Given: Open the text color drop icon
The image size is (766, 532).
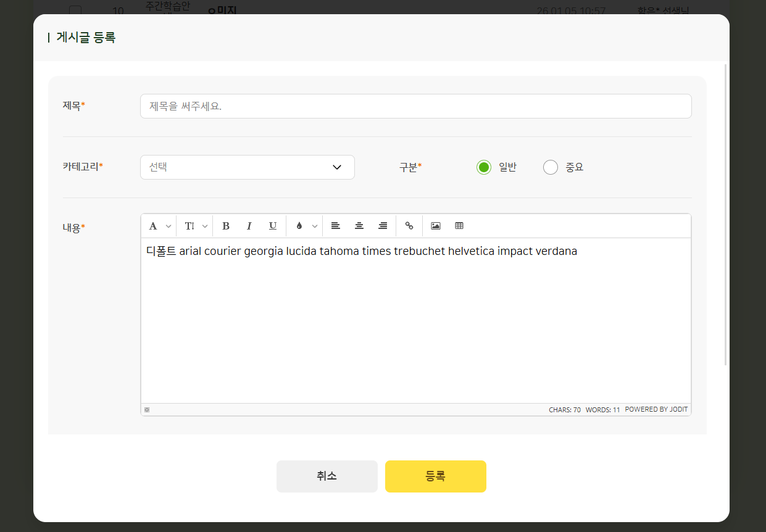Looking at the screenshot, I should 299,226.
